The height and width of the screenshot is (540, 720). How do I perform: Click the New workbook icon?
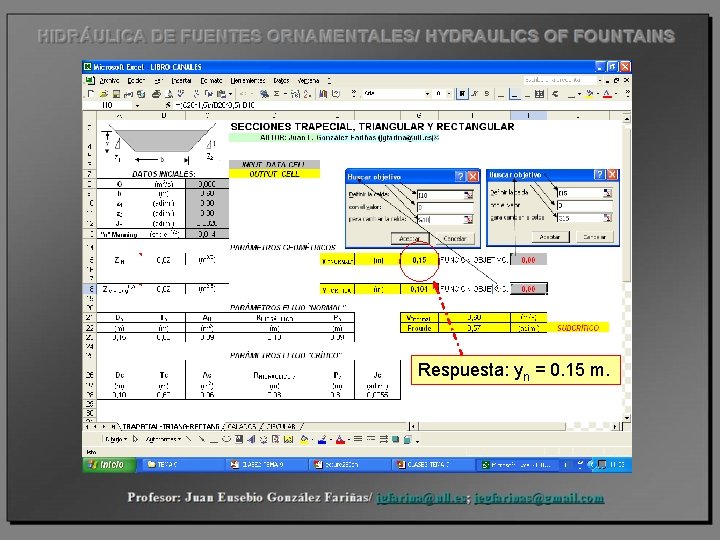pyautogui.click(x=90, y=94)
